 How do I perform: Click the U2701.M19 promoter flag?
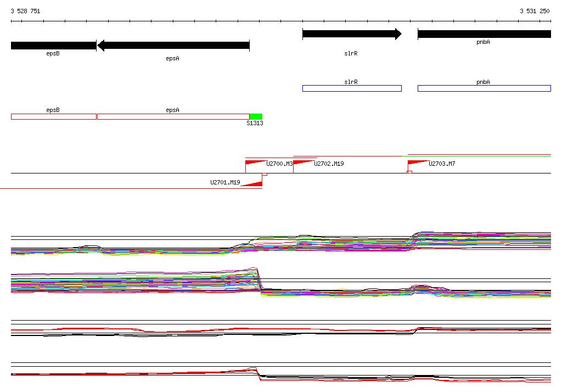tap(251, 183)
